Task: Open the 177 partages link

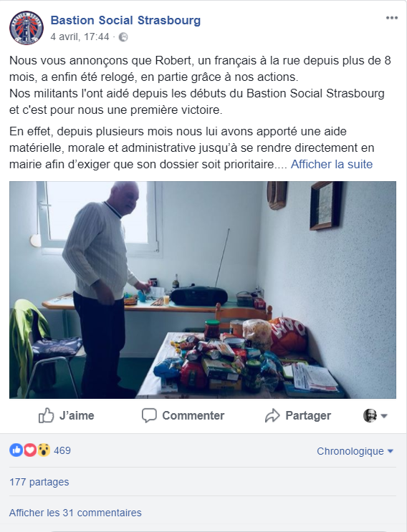Action: coord(39,482)
